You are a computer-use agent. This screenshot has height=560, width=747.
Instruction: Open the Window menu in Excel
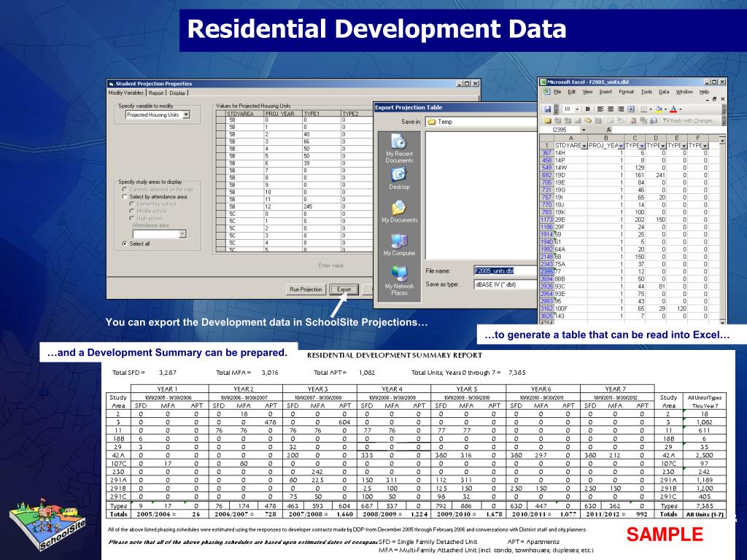[x=684, y=91]
